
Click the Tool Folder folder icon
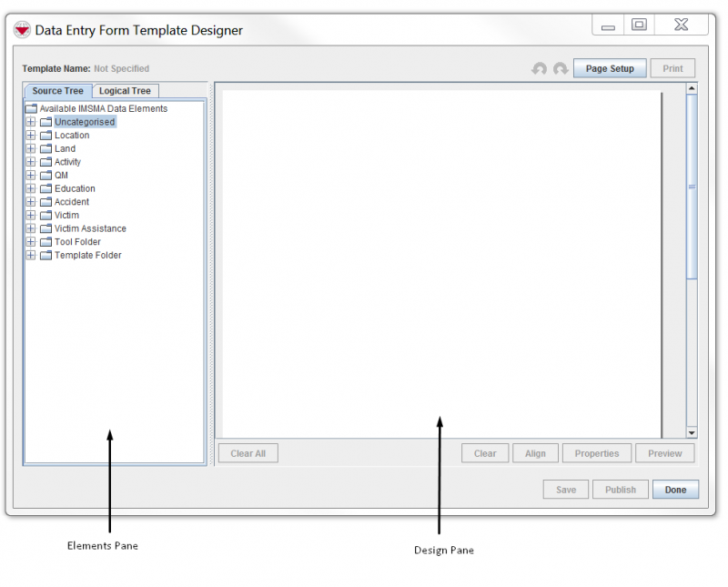pyautogui.click(x=45, y=242)
